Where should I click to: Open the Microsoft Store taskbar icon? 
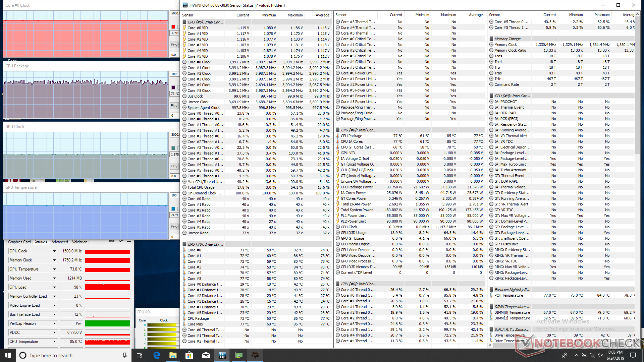tap(189, 355)
